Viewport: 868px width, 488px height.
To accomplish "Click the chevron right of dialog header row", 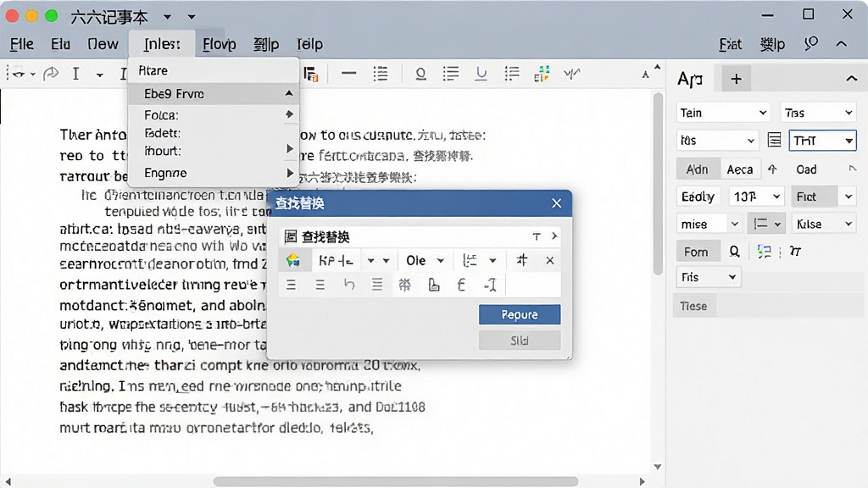I will [554, 236].
